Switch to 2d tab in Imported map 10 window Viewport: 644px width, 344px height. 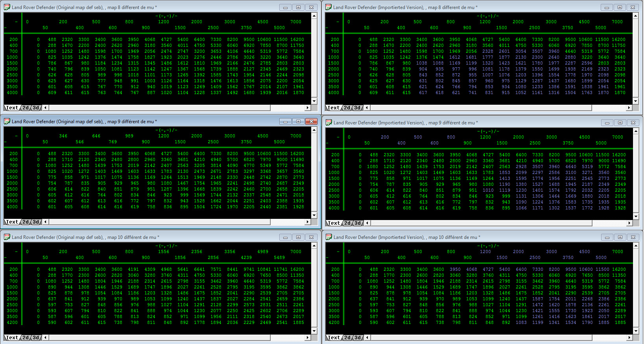coord(347,337)
